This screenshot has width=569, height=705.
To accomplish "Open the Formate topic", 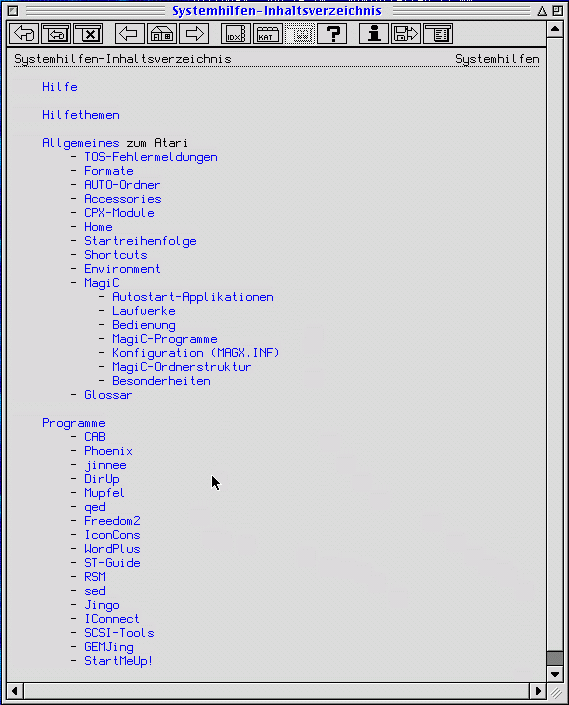I will [109, 171].
